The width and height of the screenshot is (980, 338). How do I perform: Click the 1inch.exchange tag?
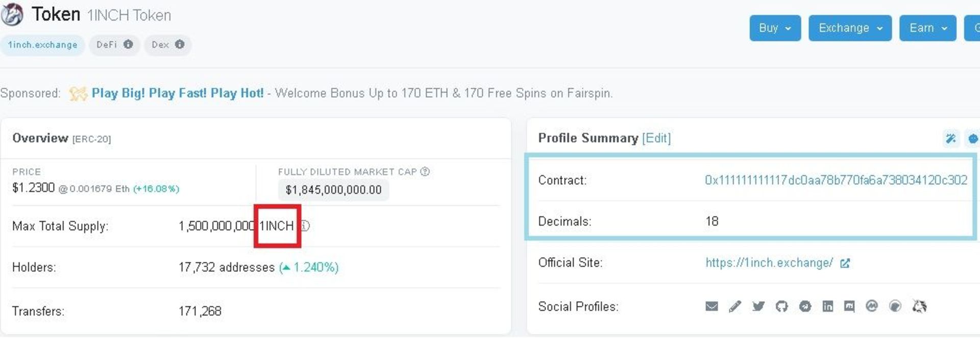[42, 45]
